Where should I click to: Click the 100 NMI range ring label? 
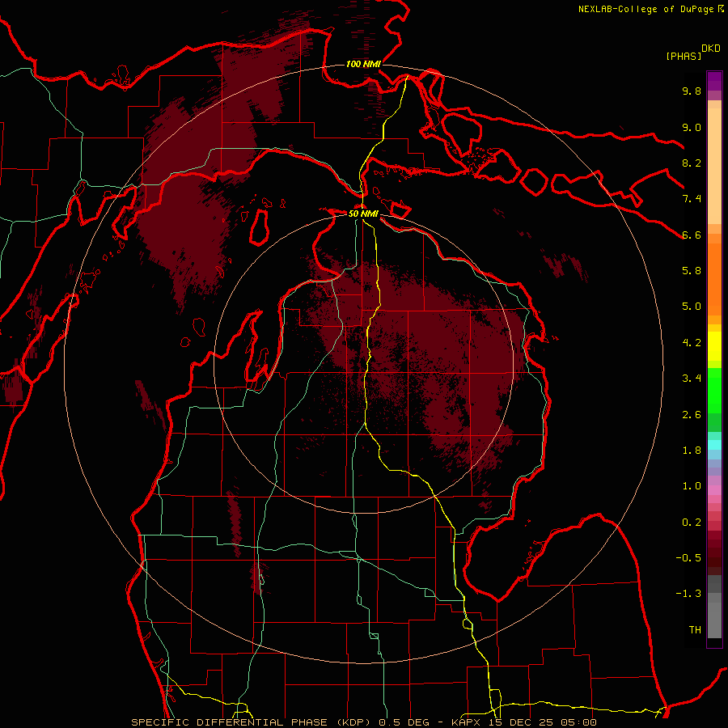[363, 64]
